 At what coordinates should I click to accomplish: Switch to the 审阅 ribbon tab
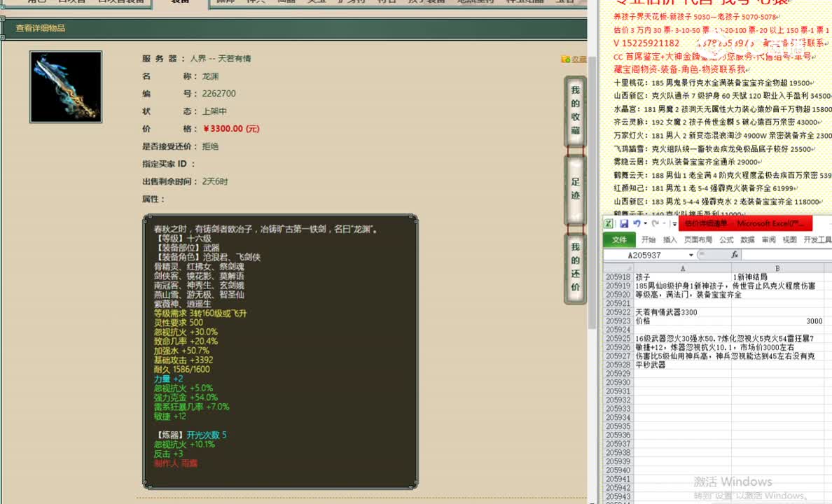click(768, 240)
